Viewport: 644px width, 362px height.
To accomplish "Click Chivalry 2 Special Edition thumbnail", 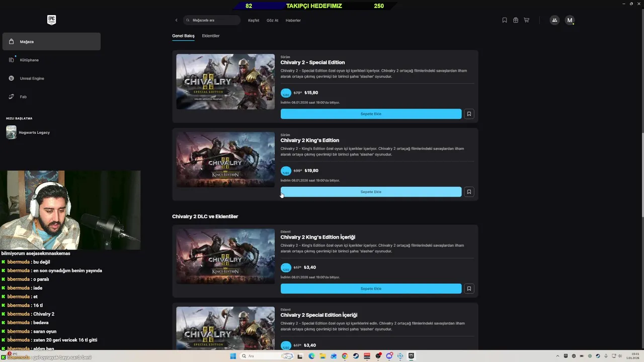I will coord(225,81).
